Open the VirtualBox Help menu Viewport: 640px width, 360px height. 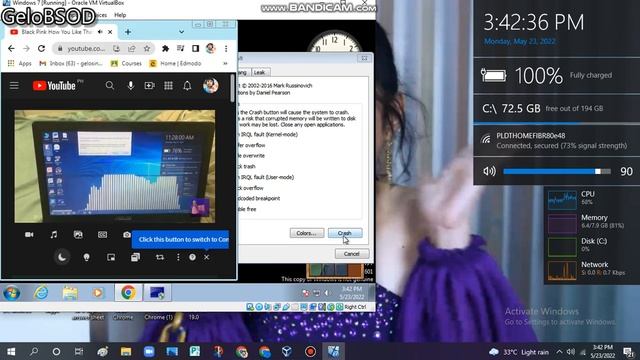click(120, 15)
